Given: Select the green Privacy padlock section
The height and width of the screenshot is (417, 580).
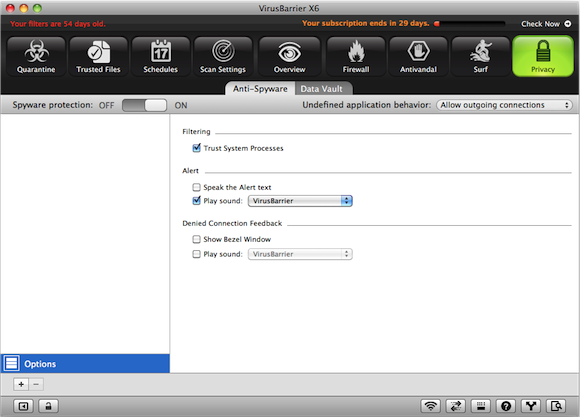Looking at the screenshot, I should (543, 56).
